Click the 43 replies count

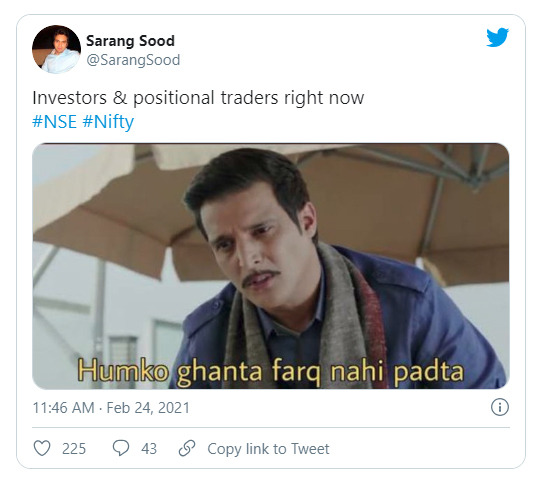pyautogui.click(x=149, y=449)
